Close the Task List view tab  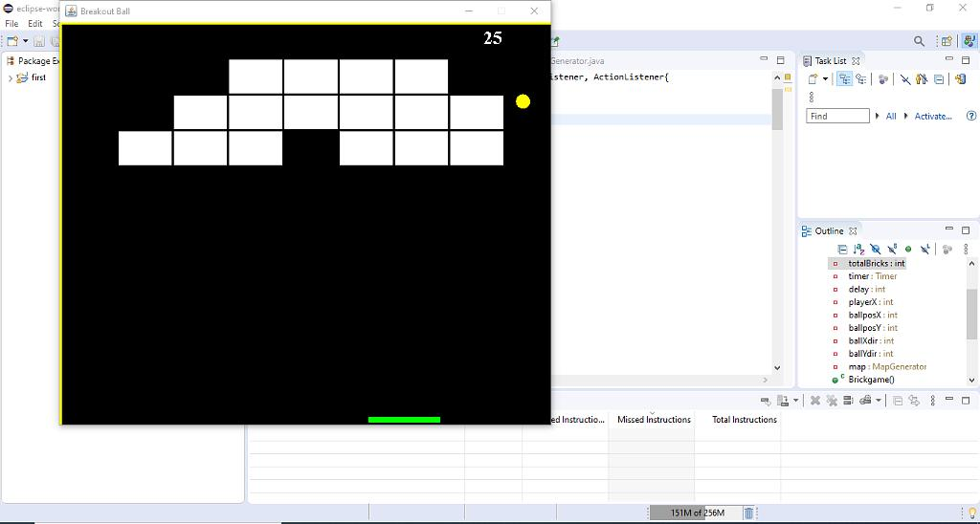(857, 60)
